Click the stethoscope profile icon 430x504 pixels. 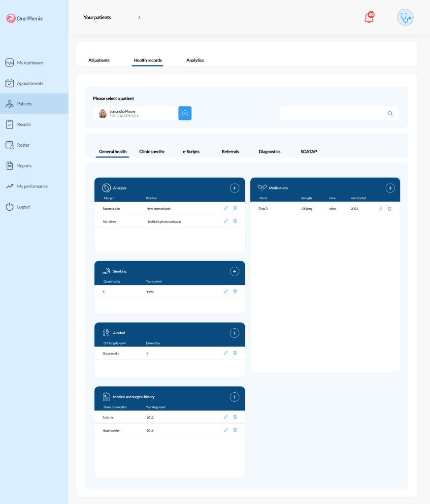tap(405, 17)
